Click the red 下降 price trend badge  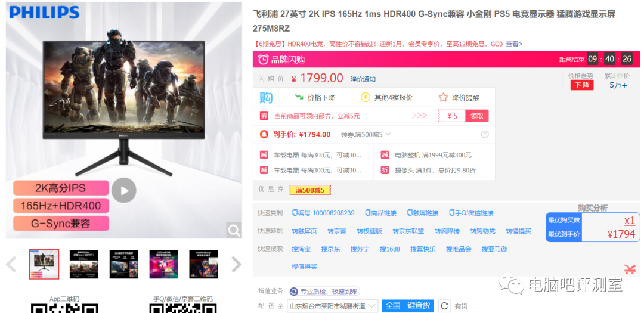click(x=581, y=85)
